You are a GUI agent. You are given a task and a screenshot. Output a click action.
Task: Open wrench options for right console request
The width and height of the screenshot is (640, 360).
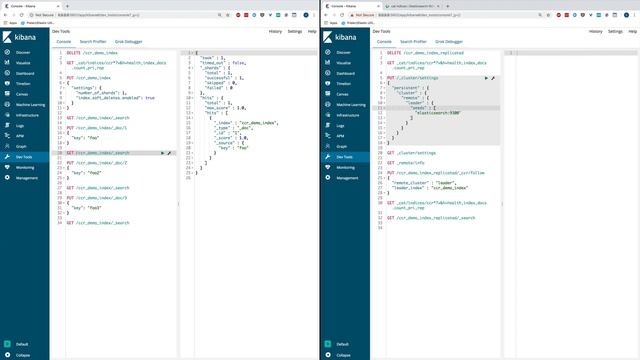[493, 78]
